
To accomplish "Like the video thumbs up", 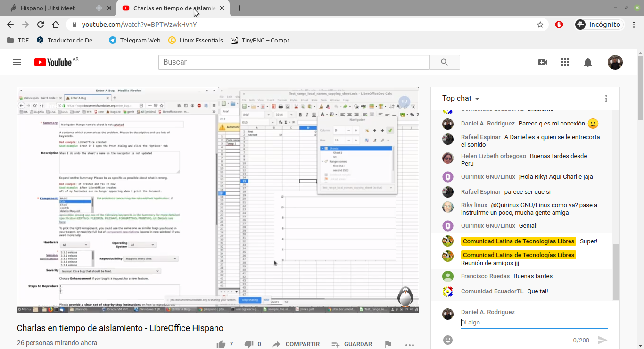I will pyautogui.click(x=221, y=344).
